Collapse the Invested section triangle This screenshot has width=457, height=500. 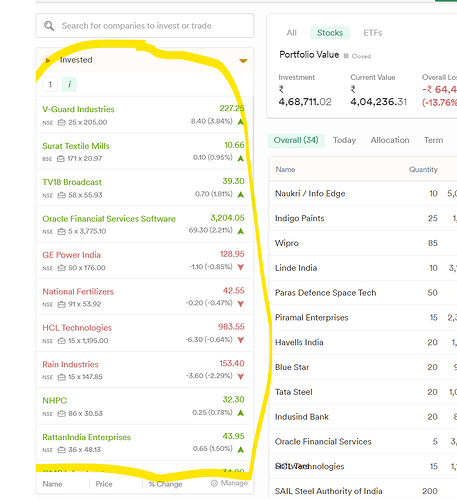[48, 60]
